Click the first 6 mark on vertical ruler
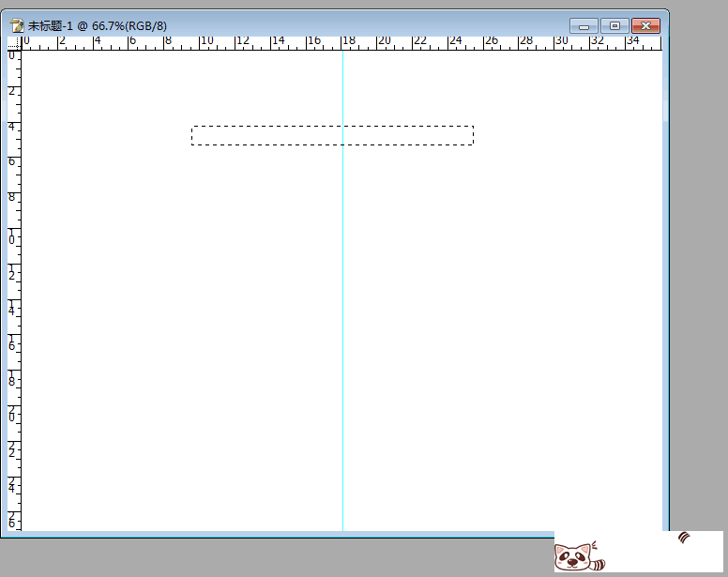This screenshot has height=577, width=728. coord(13,161)
